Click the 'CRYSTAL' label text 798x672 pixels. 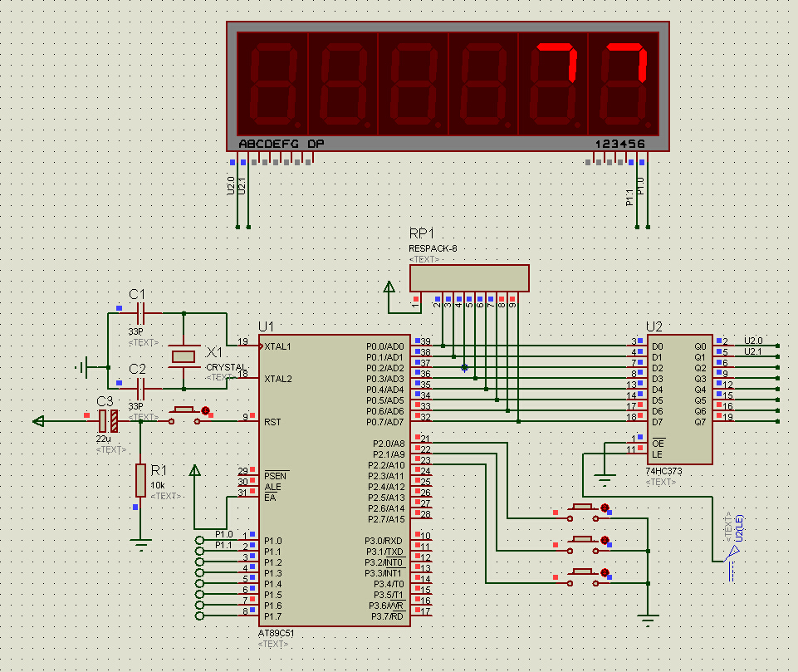pos(226,367)
